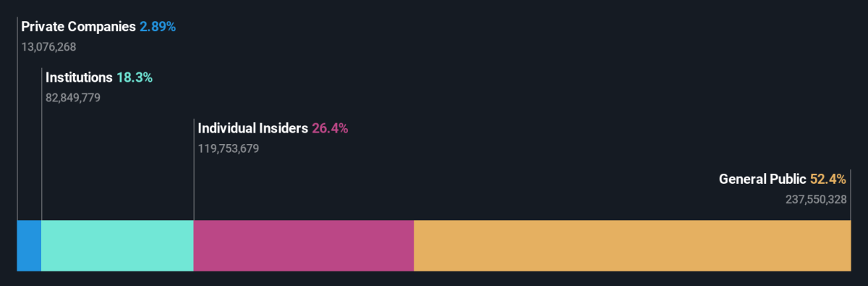Select the General Public label
Image resolution: width=868 pixels, height=286 pixels.
click(762, 179)
